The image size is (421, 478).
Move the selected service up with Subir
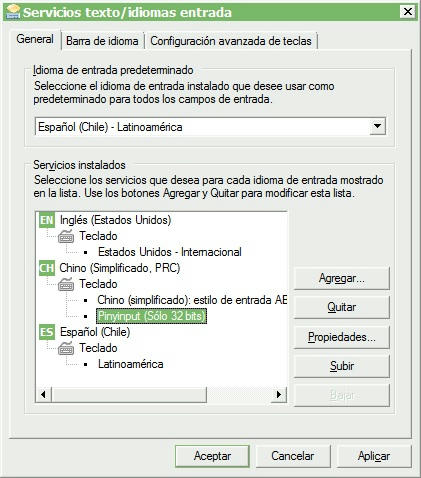(x=342, y=366)
